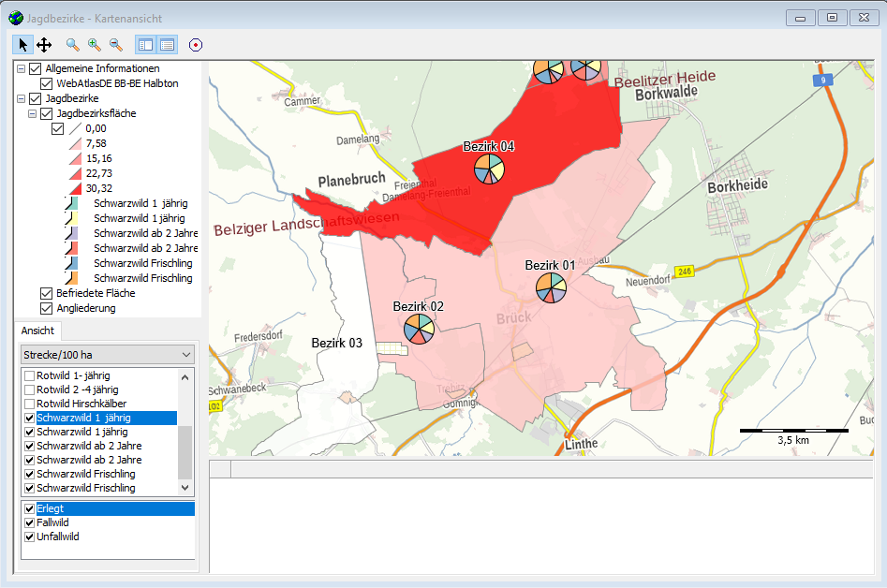
Task: Select the Unfallwild list entry
Action: 58,537
